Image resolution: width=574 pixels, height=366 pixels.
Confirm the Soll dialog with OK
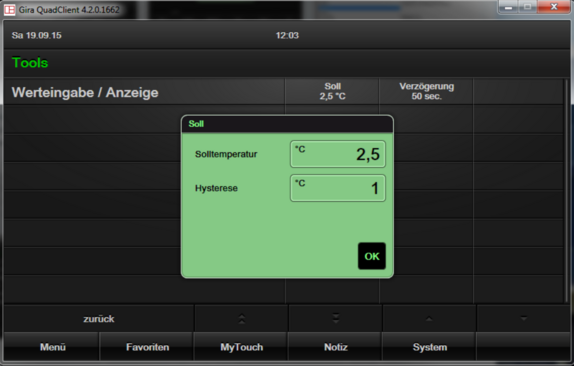372,256
